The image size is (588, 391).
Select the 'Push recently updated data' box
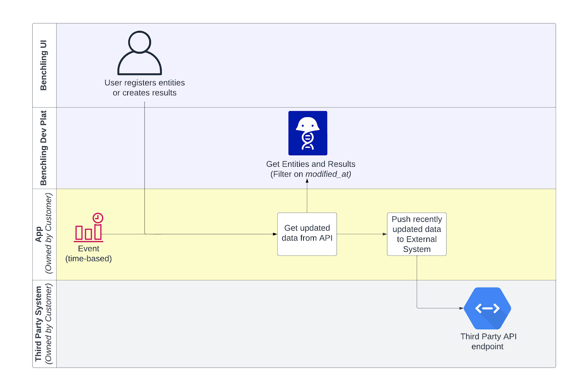tap(417, 234)
